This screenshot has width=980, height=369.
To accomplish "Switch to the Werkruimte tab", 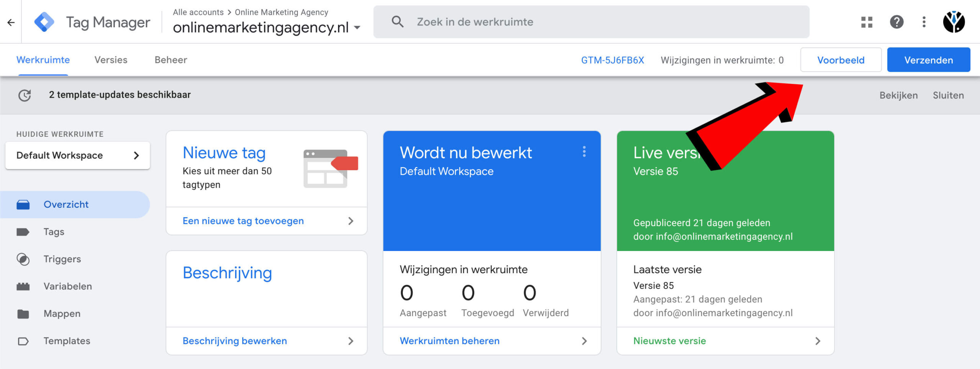I will (43, 60).
